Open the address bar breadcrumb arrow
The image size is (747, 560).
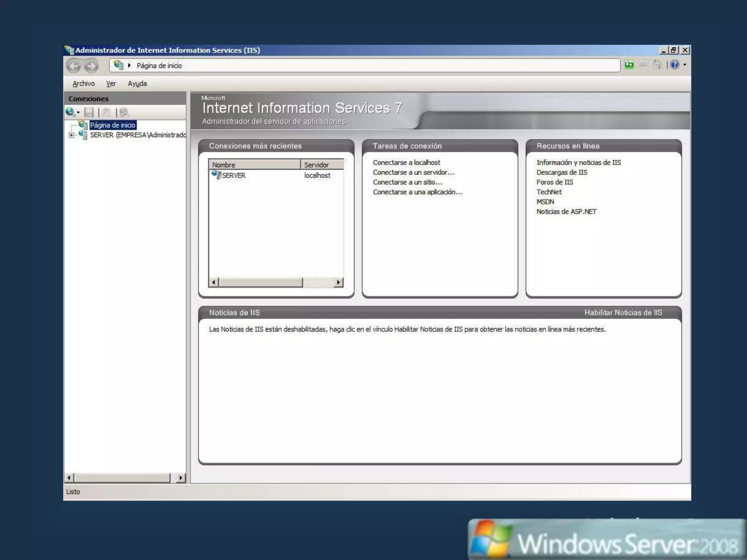(x=129, y=66)
